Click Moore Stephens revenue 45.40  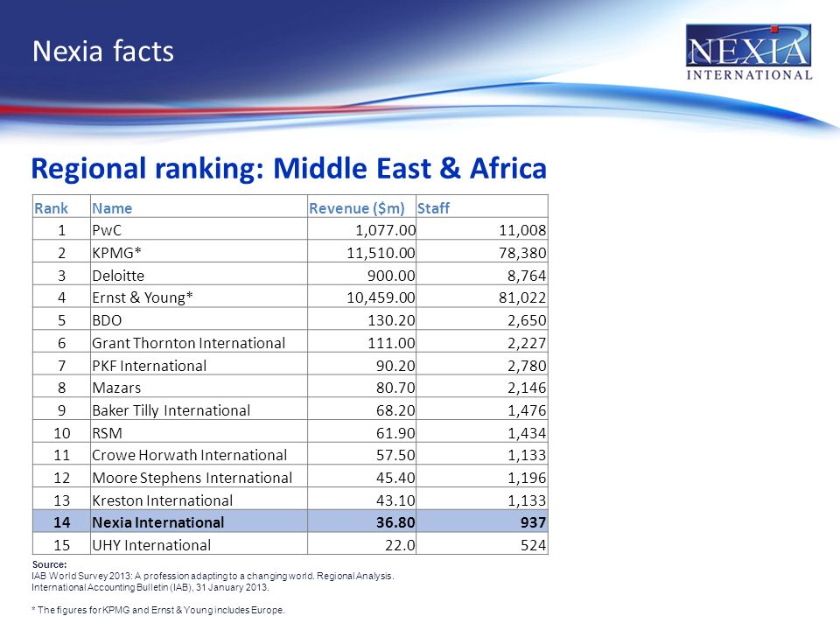pos(395,478)
